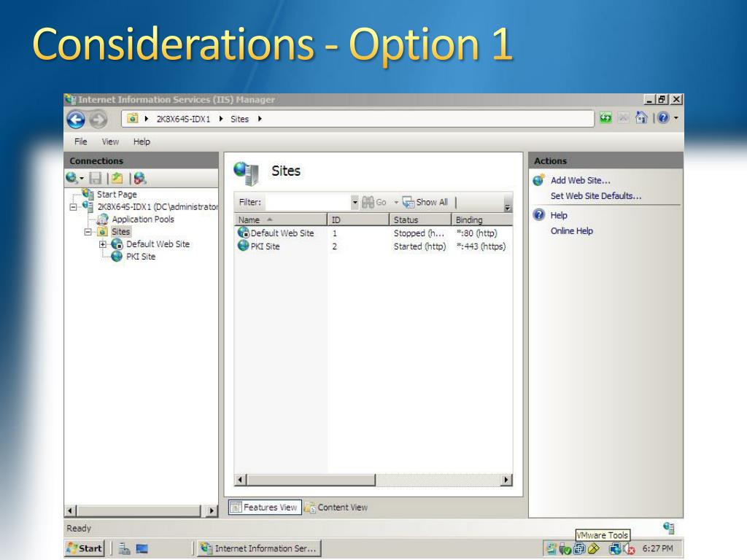Open the Help question-mark icon in toolbar
747x560 pixels.
(x=663, y=117)
